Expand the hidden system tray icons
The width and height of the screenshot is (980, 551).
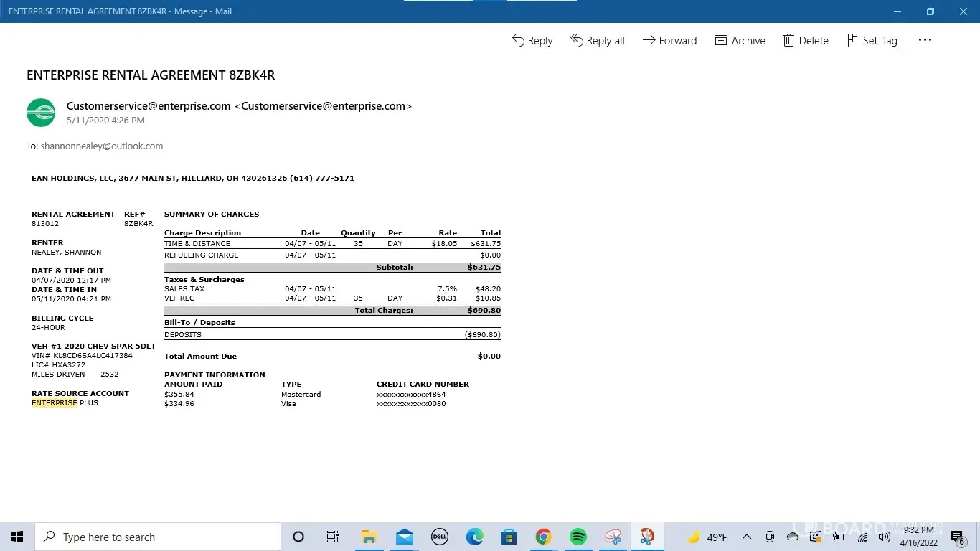pos(747,537)
